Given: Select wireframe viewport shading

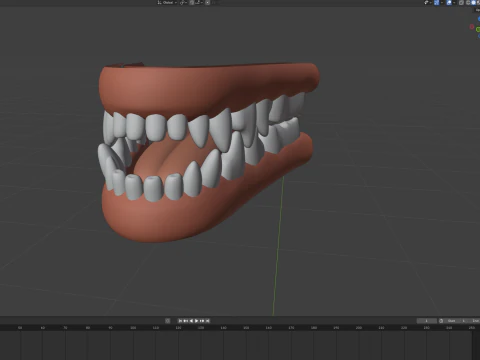Looking at the screenshot, I should click(x=468, y=2).
